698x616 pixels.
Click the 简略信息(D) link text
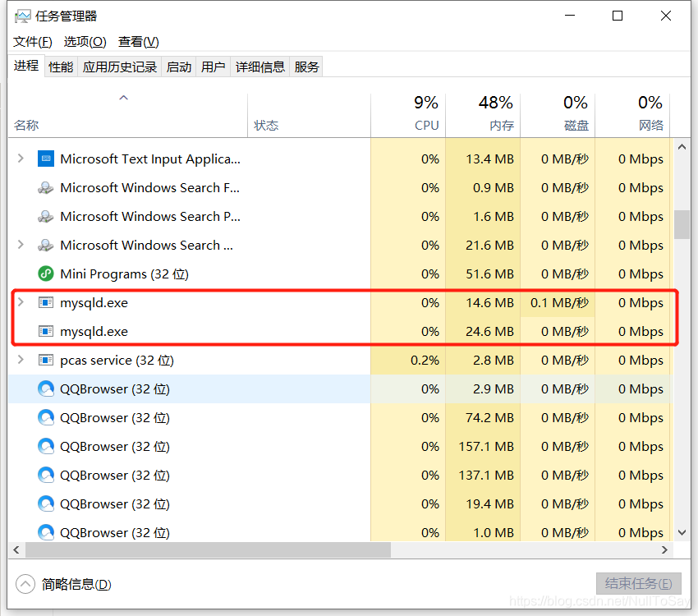tap(76, 584)
